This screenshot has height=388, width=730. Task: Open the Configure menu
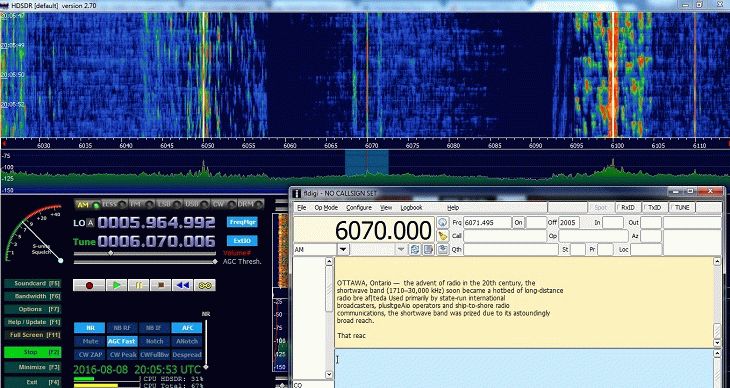358,208
